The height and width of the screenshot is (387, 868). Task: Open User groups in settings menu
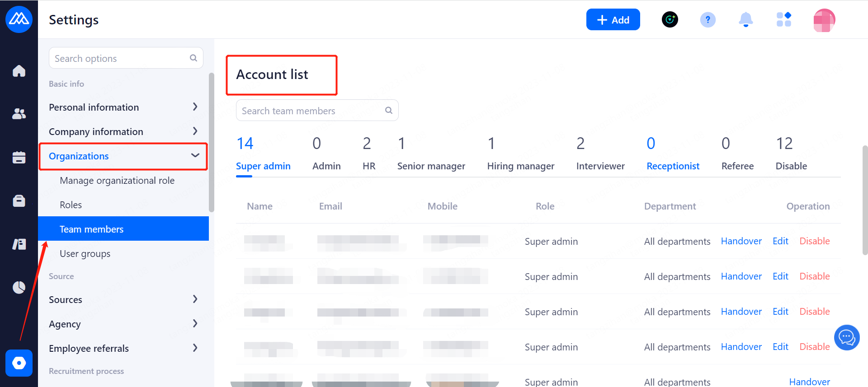coord(85,254)
